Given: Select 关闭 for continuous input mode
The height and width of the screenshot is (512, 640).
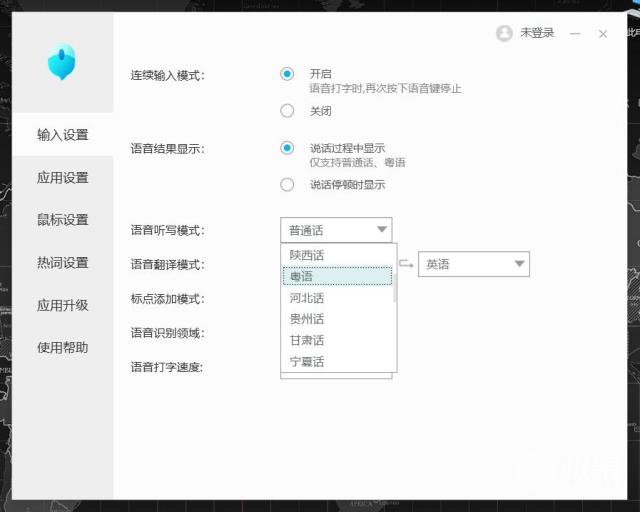Looking at the screenshot, I should coord(288,111).
